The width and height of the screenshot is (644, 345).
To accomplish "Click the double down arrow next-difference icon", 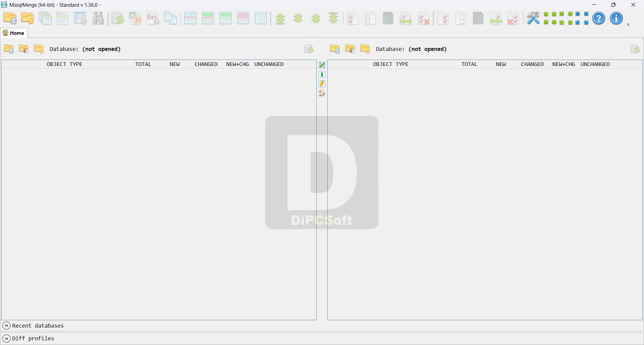I will click(298, 18).
